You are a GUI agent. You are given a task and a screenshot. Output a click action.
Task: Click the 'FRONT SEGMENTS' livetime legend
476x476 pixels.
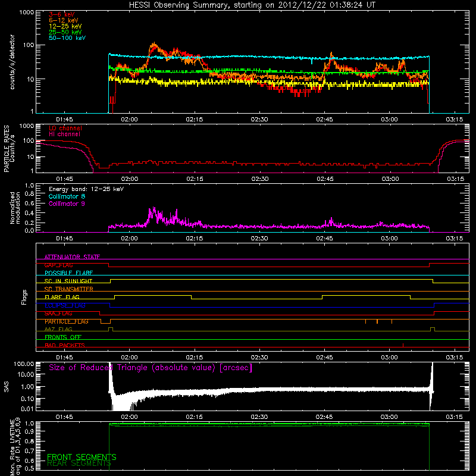pyautogui.click(x=82, y=457)
